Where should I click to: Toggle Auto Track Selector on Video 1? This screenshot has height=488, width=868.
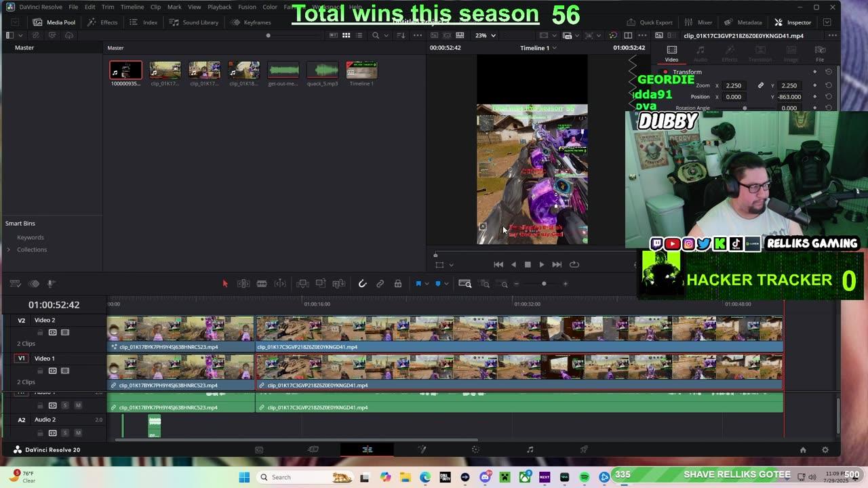click(52, 371)
